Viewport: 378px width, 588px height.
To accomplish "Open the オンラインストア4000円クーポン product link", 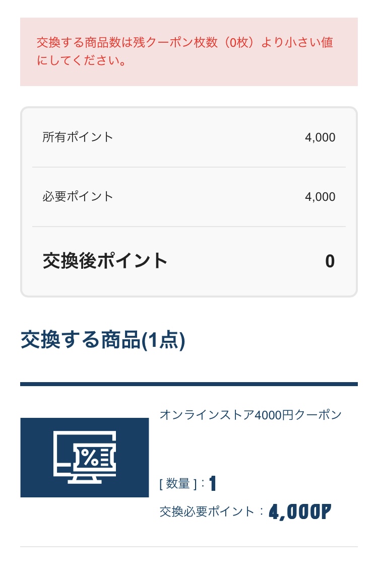I will pos(250,415).
